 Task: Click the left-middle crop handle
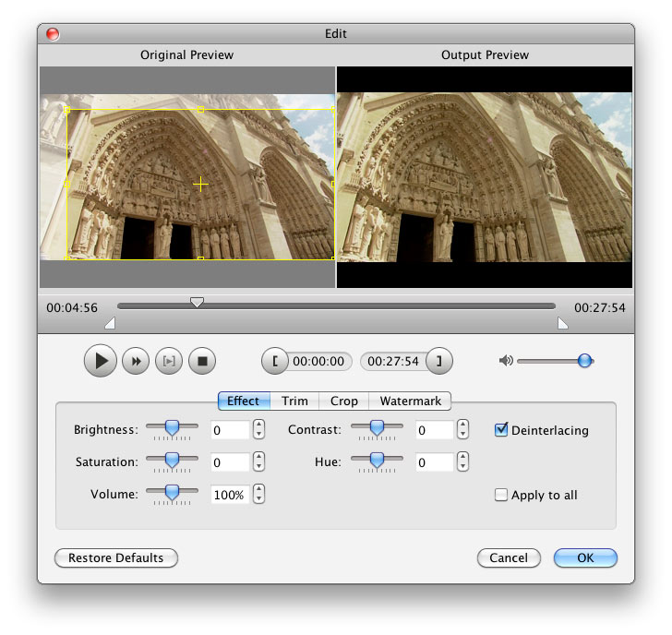pos(66,185)
